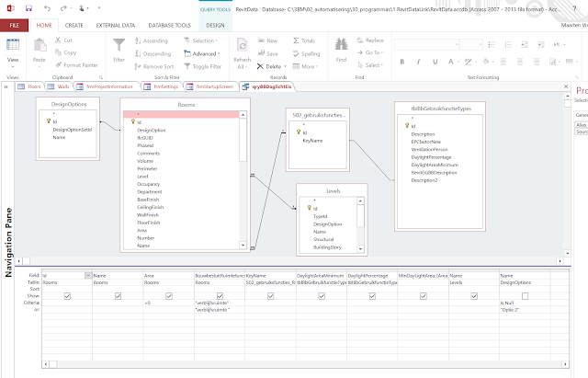Expand the Navigation Pane chevron
The height and width of the screenshot is (378, 588).
(6, 86)
